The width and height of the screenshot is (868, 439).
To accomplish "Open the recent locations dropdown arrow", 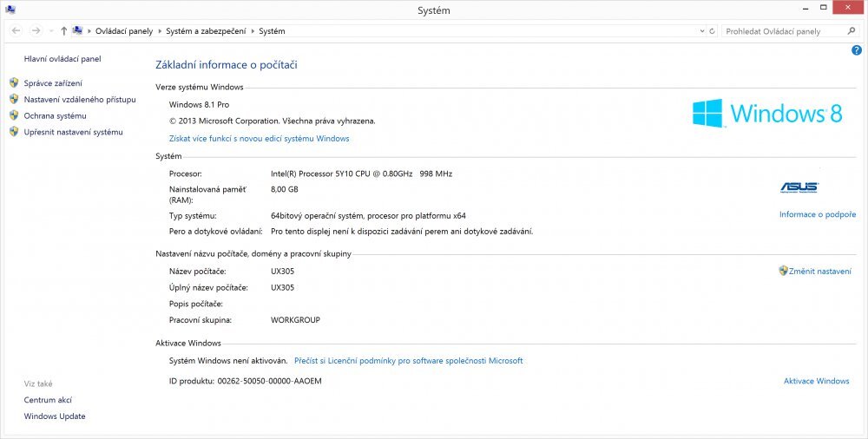I will click(51, 31).
